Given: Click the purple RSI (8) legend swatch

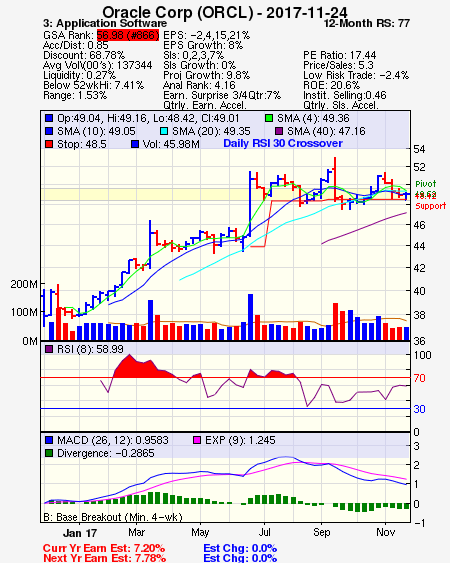Looking at the screenshot, I should 49,349.
